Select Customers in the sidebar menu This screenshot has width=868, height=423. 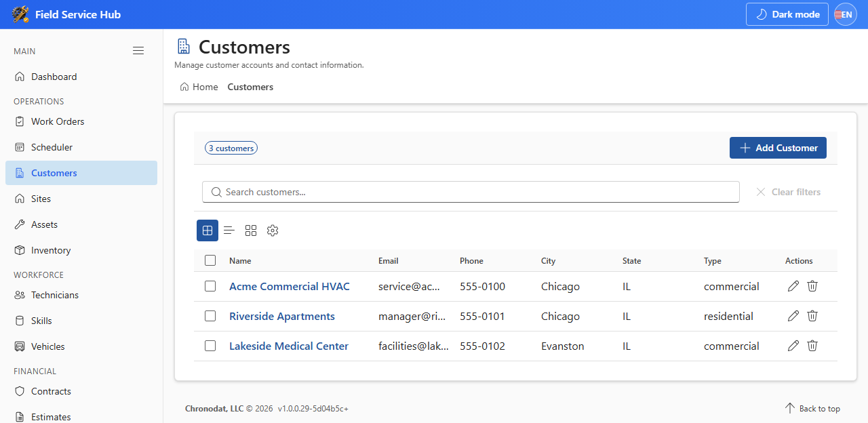[x=81, y=173]
